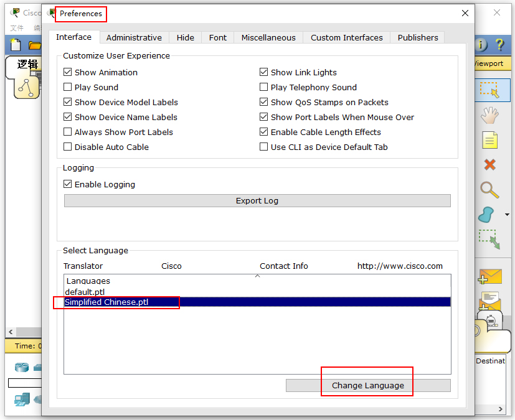Click the yellow question mark help icon
Image resolution: width=515 pixels, height=420 pixels.
coord(499,45)
